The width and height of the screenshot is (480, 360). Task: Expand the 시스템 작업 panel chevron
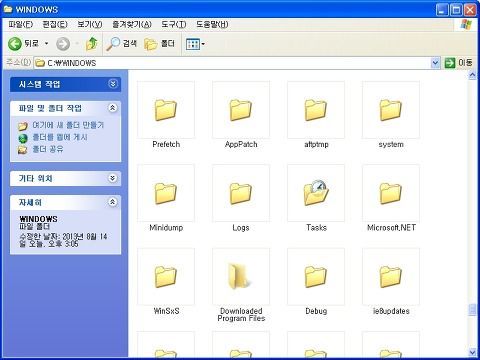click(113, 84)
